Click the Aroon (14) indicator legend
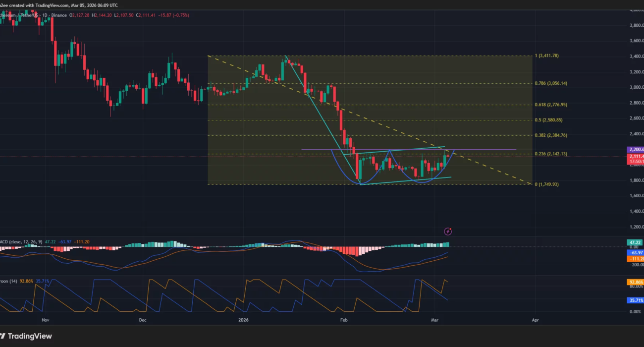Screen dimensions: 644x347 tap(9, 281)
